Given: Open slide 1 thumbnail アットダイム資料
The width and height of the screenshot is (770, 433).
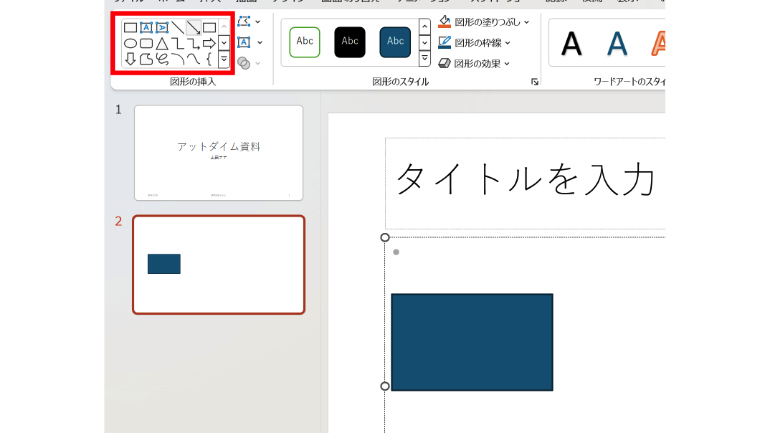Looking at the screenshot, I should (x=219, y=153).
